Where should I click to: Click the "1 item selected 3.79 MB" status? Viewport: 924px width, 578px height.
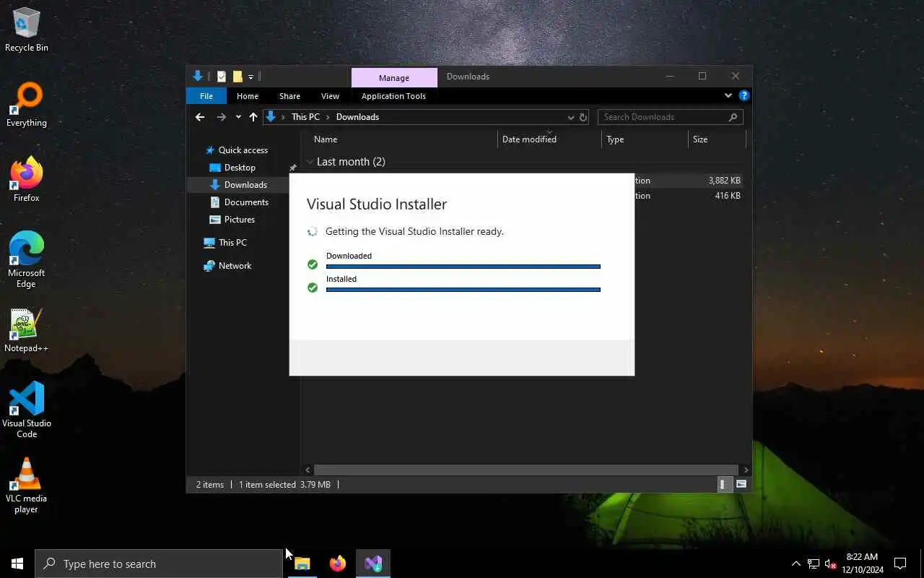284,485
